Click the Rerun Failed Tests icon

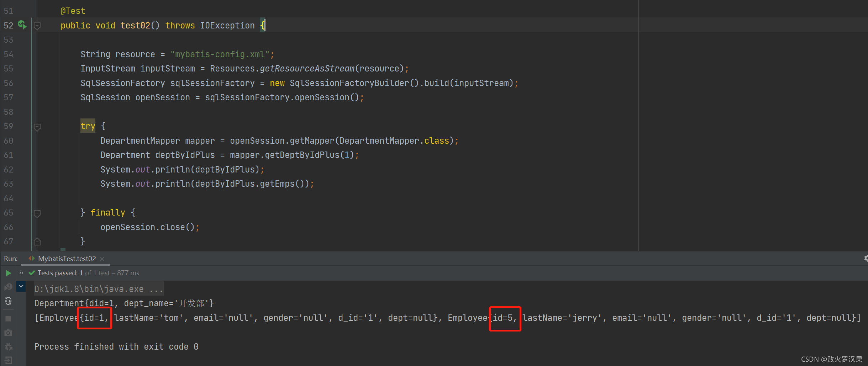click(x=8, y=287)
